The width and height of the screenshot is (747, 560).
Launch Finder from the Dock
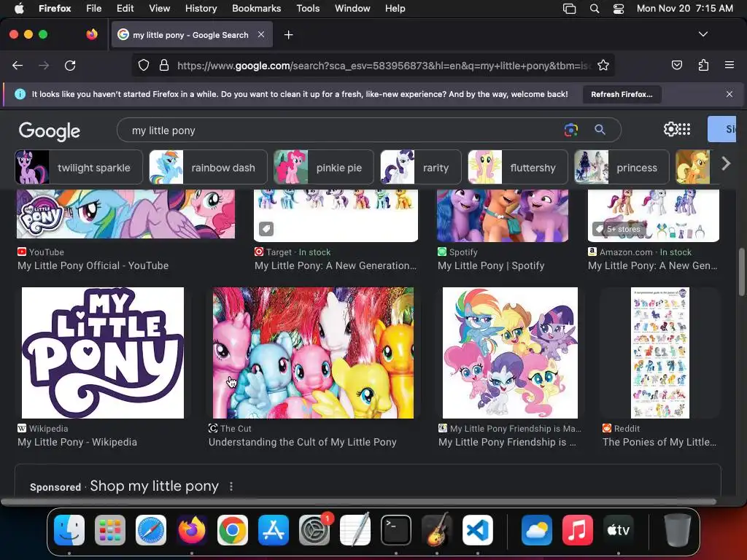click(69, 529)
